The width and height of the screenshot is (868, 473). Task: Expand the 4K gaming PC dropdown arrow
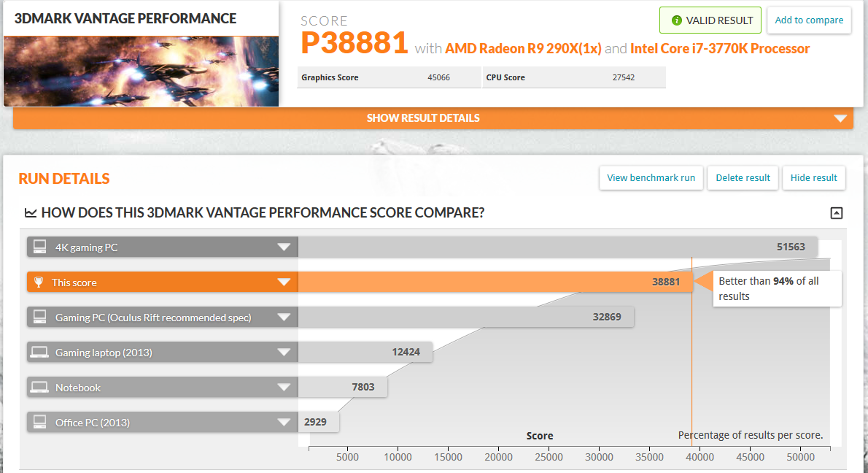[x=284, y=247]
